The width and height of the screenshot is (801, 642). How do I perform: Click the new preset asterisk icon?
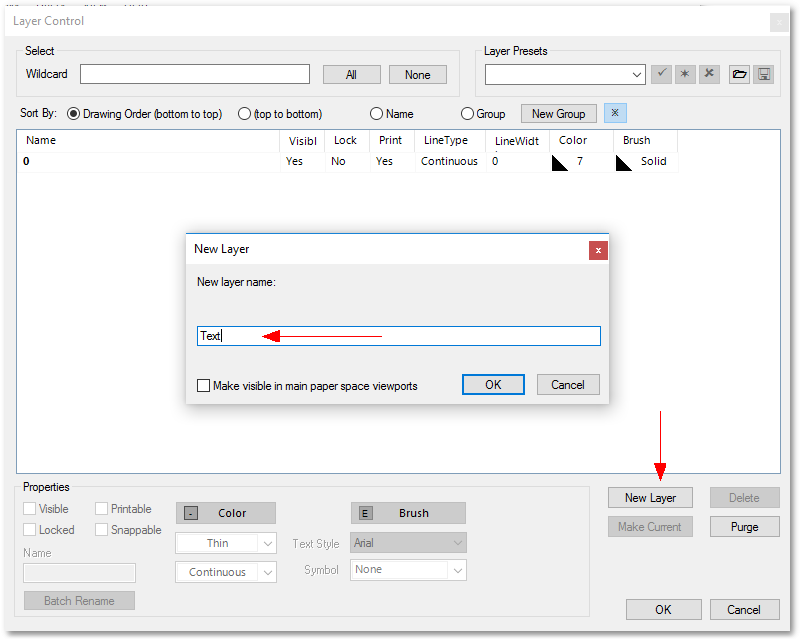click(x=685, y=75)
